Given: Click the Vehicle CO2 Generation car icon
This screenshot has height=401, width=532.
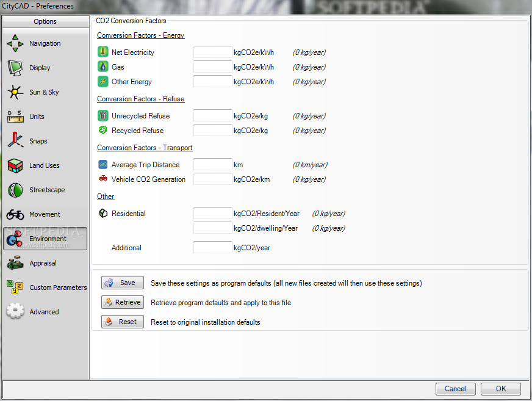Looking at the screenshot, I should pyautogui.click(x=103, y=178).
